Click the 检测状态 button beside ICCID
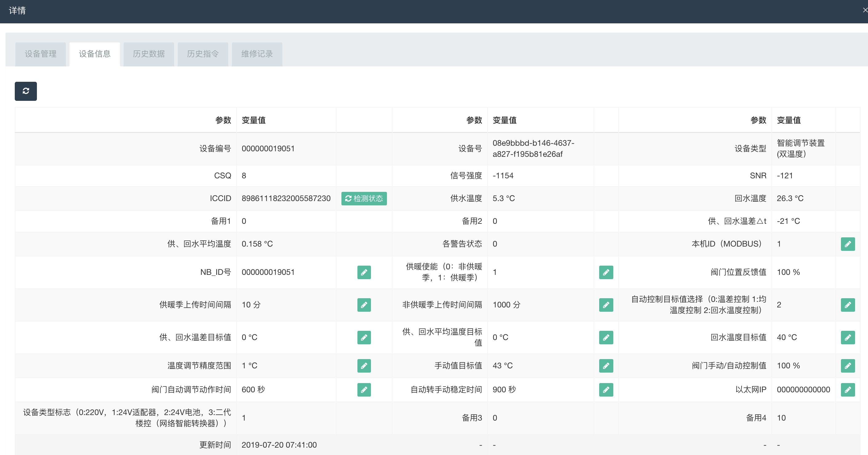 364,198
